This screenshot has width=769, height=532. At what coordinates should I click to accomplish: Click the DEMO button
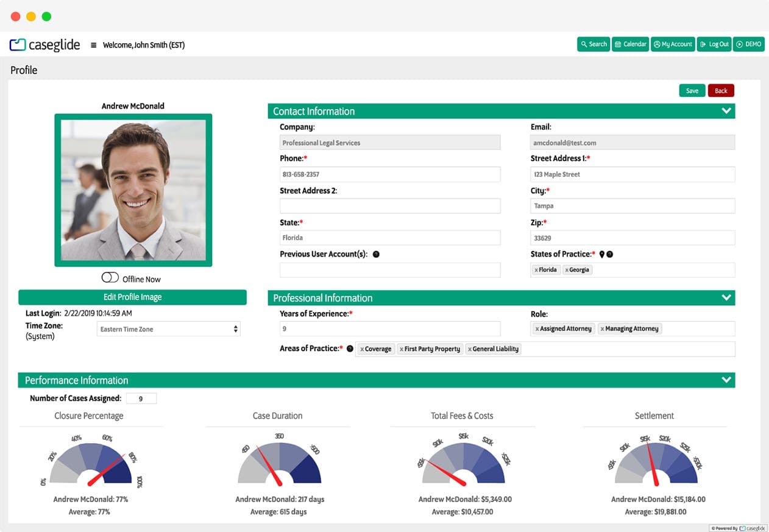tap(748, 44)
